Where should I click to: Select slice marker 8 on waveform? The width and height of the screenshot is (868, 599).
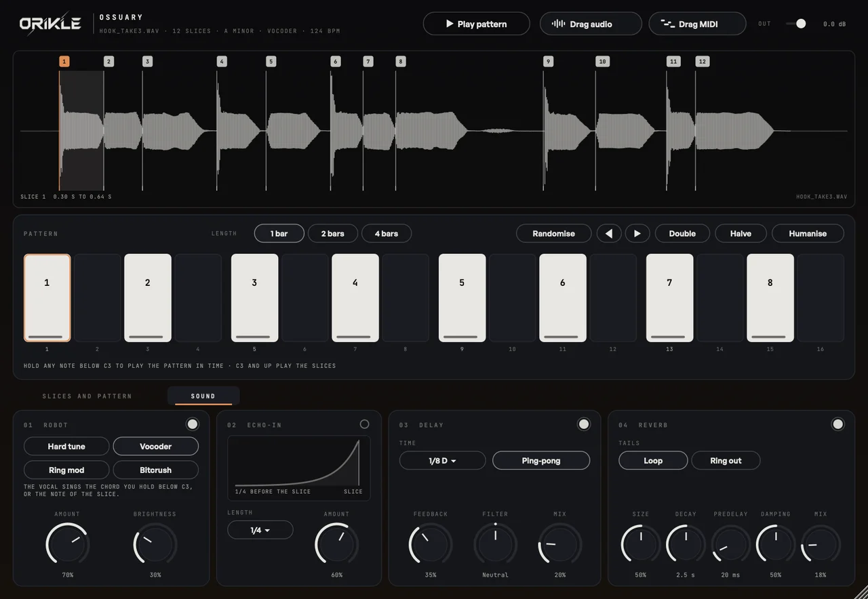401,62
